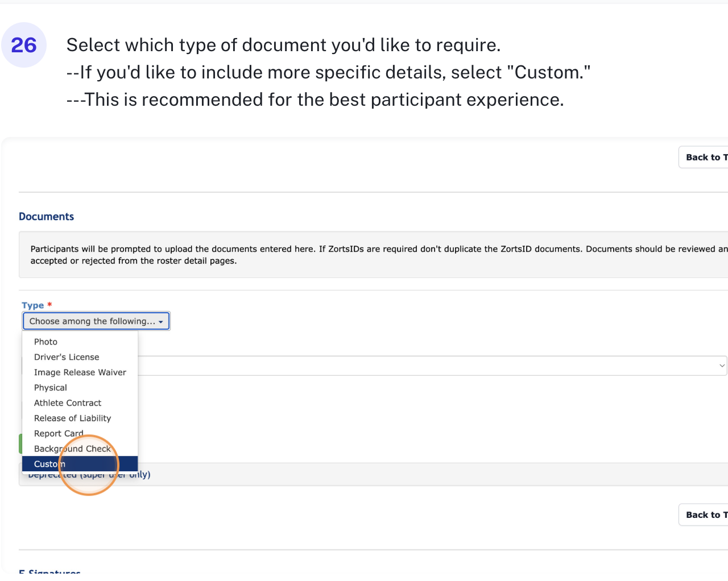
Task: Click the lower 'Back to' button
Action: pos(704,515)
